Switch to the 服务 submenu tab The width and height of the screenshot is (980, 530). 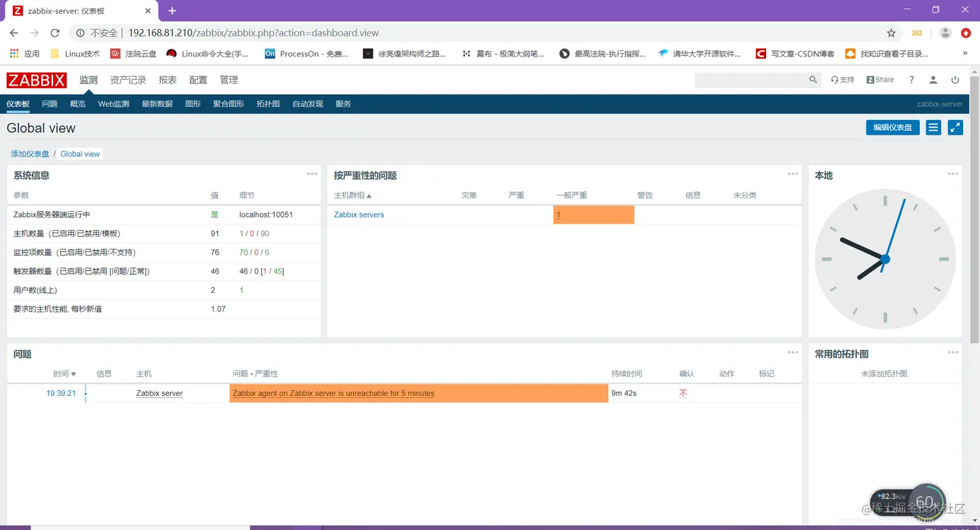coord(344,104)
